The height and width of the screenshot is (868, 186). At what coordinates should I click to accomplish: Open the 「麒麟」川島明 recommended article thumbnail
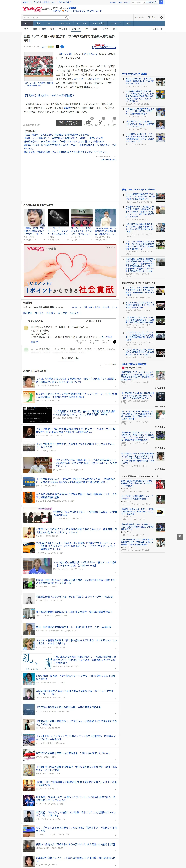click(34, 217)
